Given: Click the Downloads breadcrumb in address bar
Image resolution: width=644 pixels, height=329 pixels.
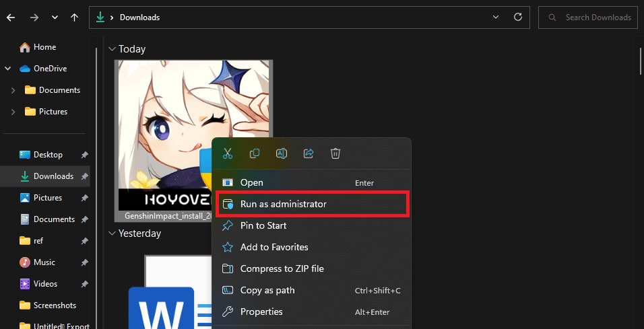Looking at the screenshot, I should (139, 17).
